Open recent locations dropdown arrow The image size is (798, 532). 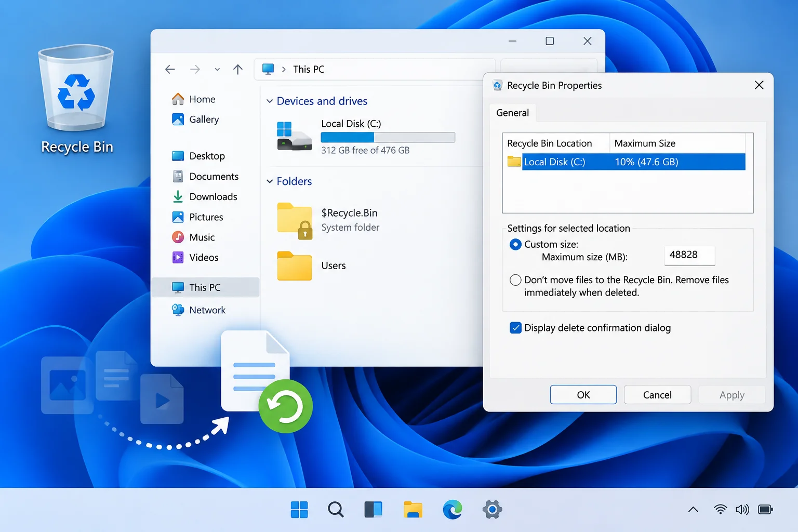coord(217,70)
